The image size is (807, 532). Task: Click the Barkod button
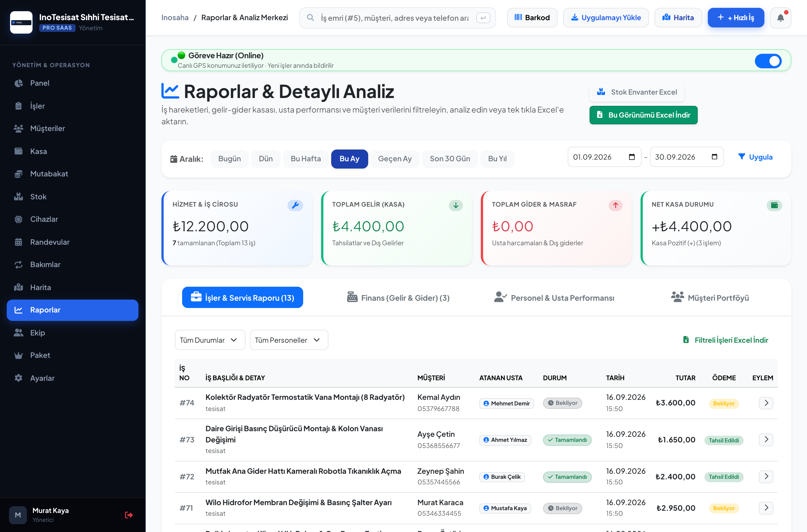(532, 18)
